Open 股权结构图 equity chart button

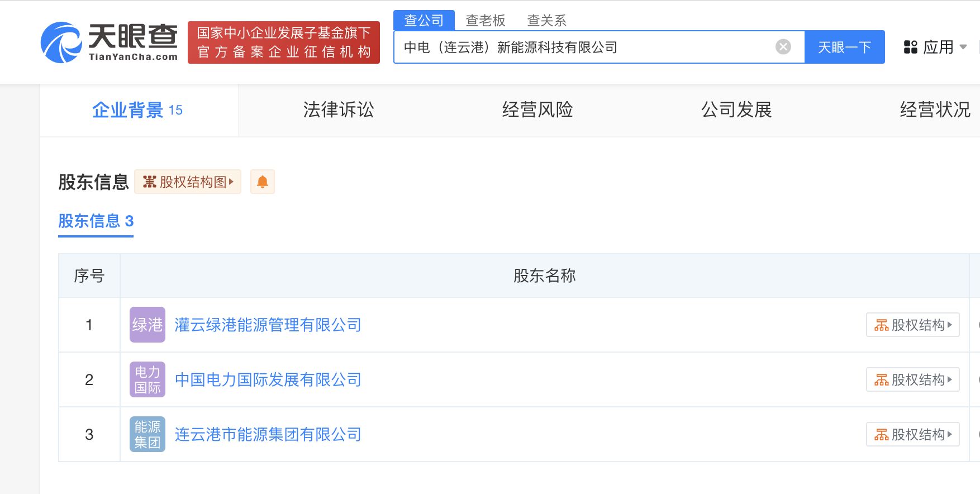[x=188, y=182]
